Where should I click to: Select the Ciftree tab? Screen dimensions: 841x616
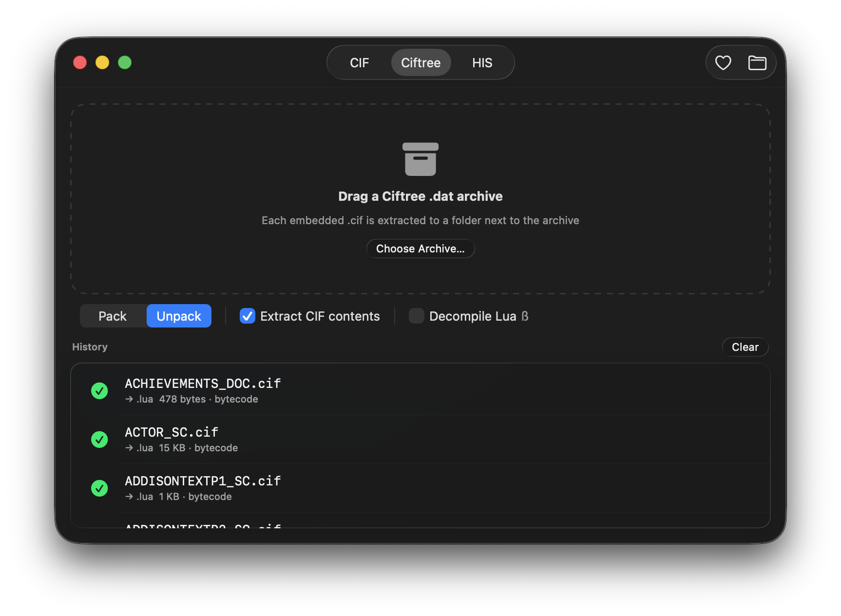tap(421, 63)
